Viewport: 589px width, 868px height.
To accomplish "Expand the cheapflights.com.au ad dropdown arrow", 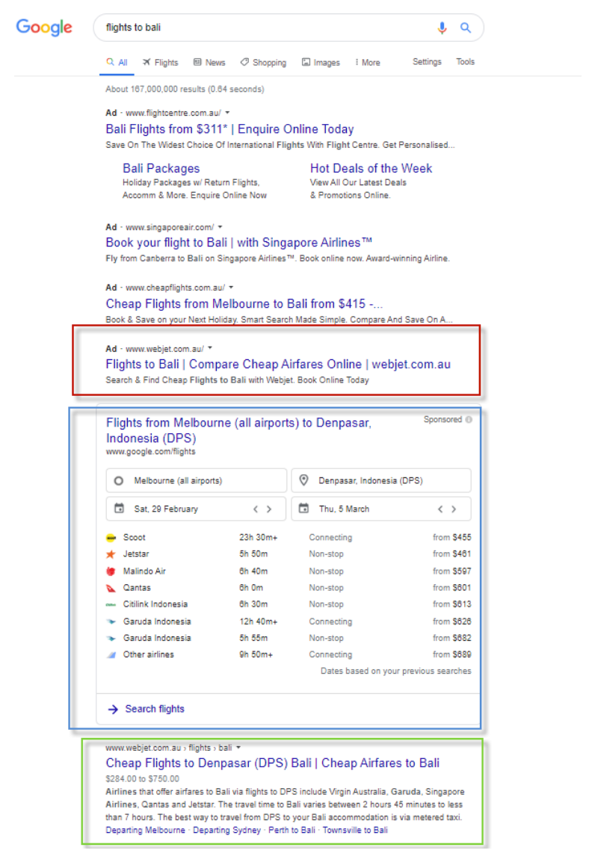I will coord(231,288).
